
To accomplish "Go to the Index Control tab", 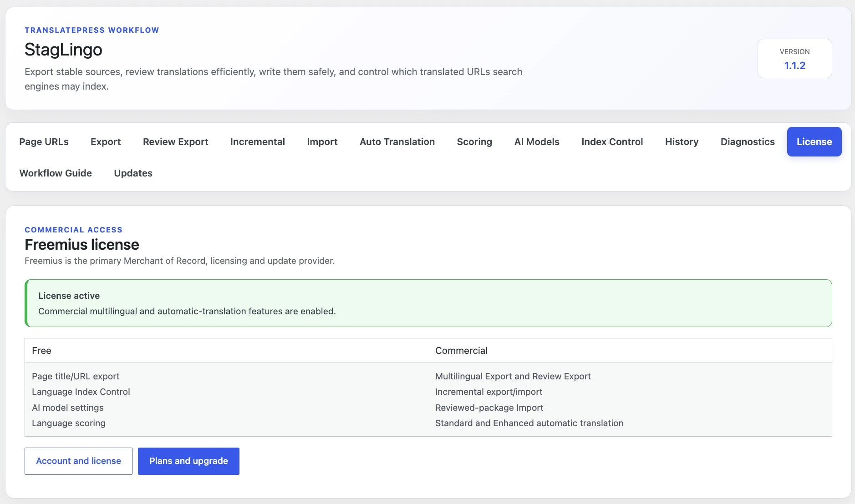I will point(612,142).
